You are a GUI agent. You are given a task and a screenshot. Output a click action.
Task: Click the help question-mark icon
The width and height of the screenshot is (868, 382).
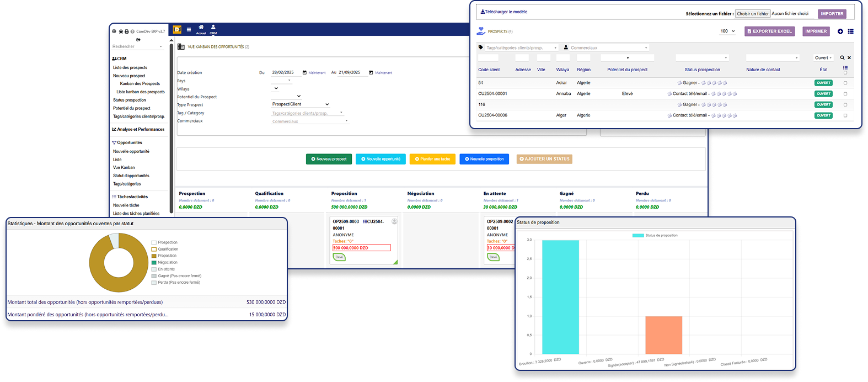132,31
